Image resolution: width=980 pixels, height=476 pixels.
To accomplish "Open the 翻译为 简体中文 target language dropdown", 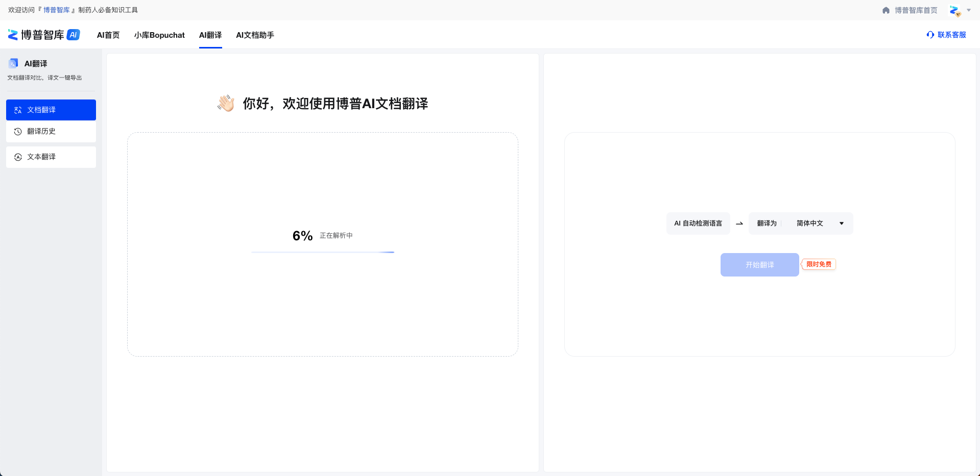I will click(801, 223).
